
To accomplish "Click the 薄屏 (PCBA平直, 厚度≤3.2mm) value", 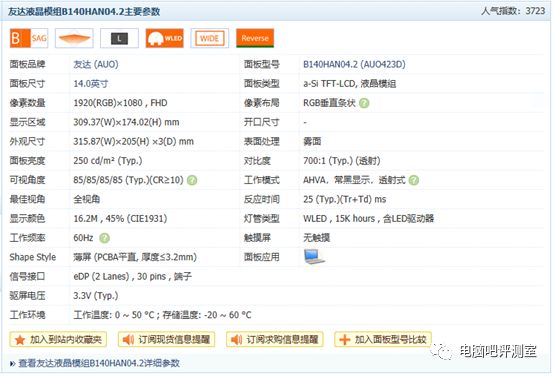I will tap(135, 257).
